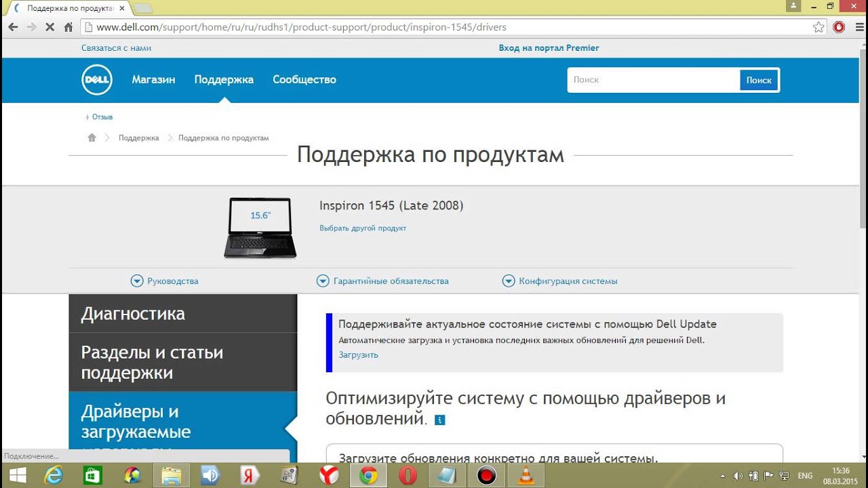Switch to Google Chrome on taskbar

(368, 476)
